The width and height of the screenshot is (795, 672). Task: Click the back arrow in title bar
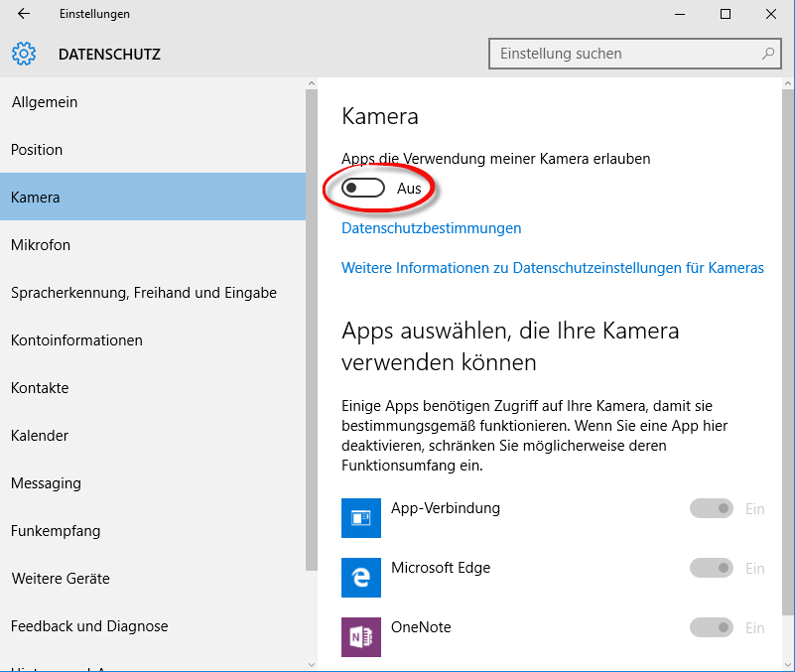24,14
